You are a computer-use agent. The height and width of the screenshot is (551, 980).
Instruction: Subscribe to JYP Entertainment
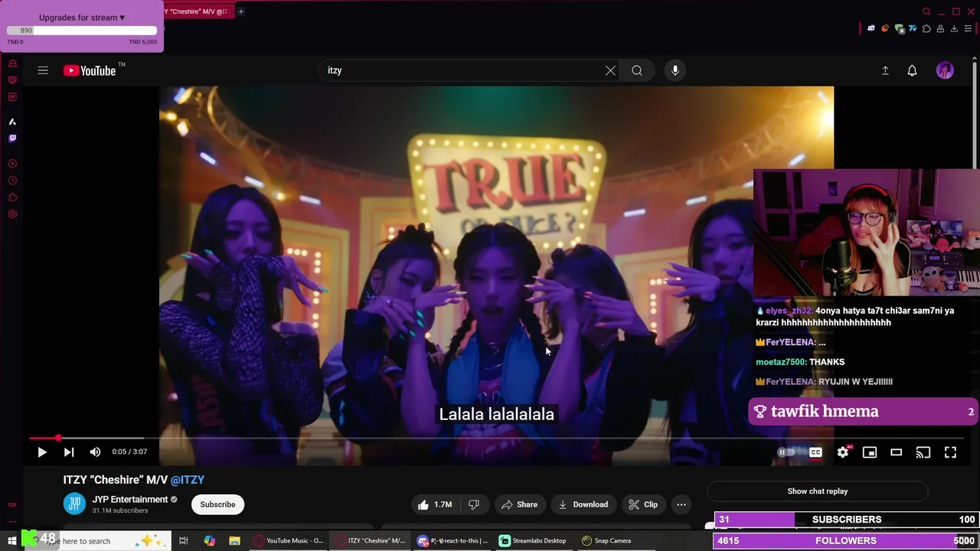(x=217, y=504)
